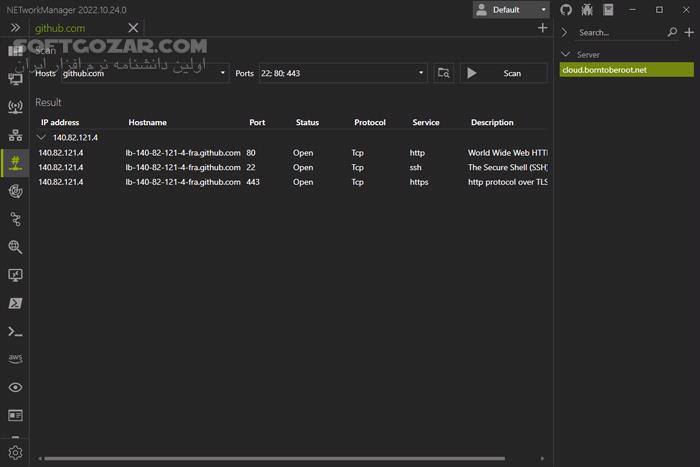Close the github.com tab

(x=133, y=28)
